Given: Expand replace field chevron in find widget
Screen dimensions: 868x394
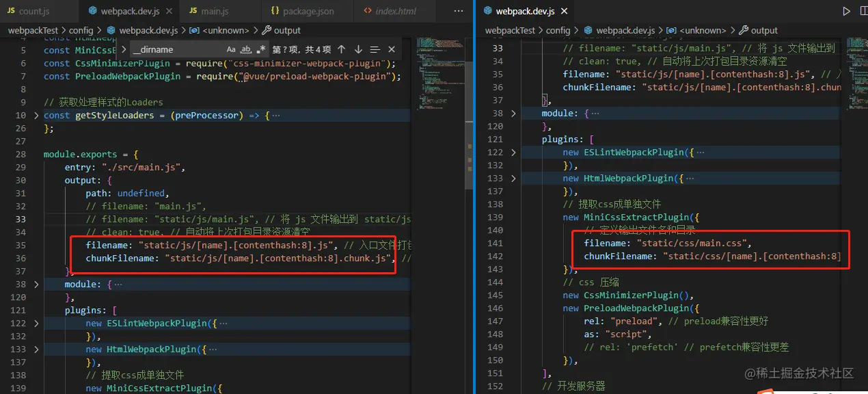Looking at the screenshot, I should [124, 49].
